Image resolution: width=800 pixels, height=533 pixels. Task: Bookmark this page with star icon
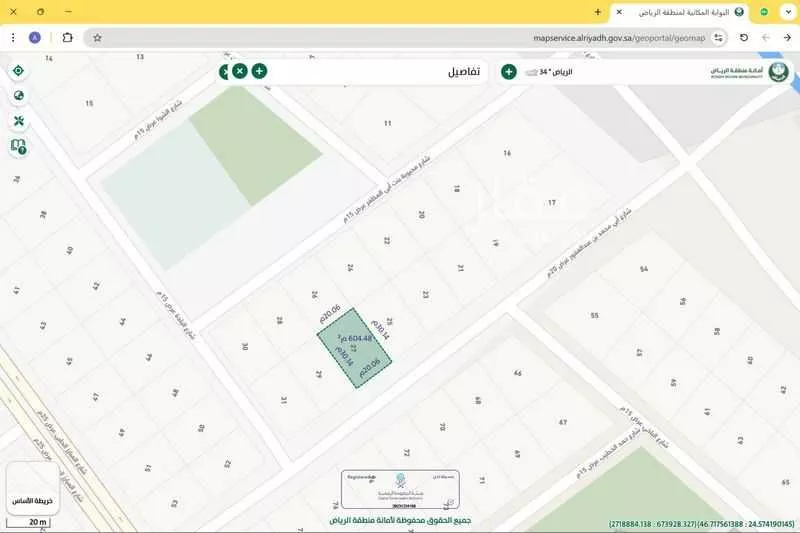pyautogui.click(x=97, y=38)
